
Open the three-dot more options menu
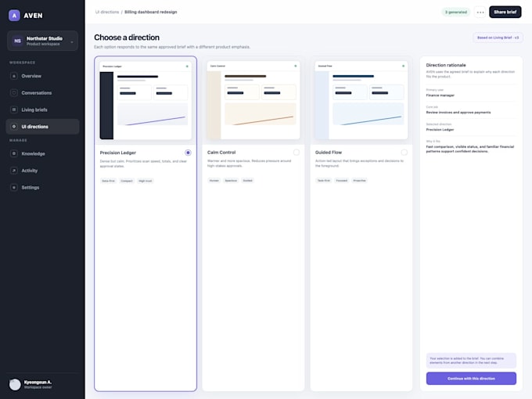480,13
